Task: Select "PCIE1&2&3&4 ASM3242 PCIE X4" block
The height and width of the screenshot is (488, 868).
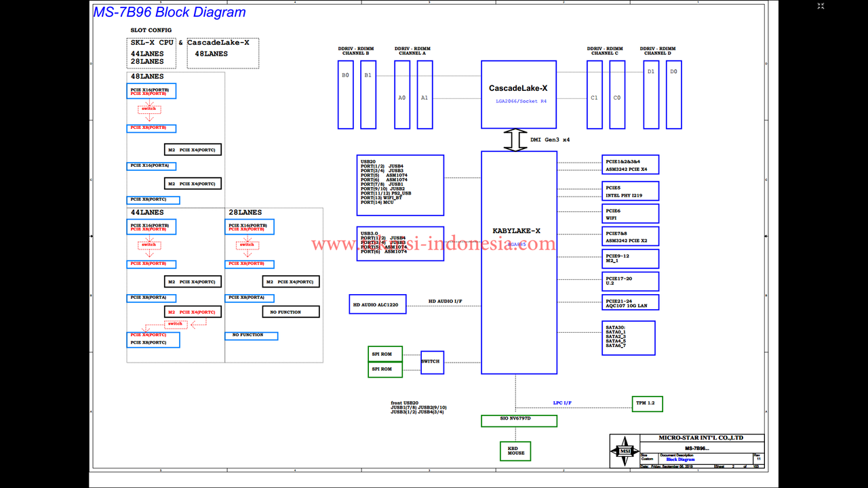Action: click(631, 165)
